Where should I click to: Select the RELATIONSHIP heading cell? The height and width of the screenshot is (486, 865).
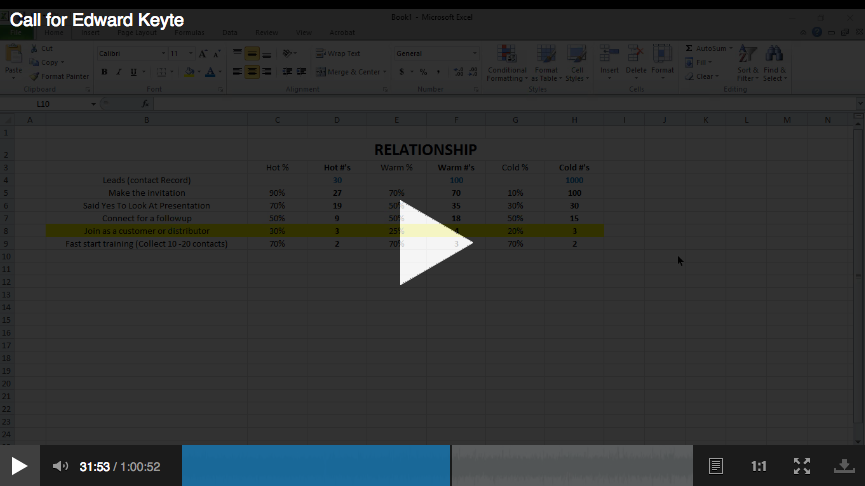coord(425,149)
